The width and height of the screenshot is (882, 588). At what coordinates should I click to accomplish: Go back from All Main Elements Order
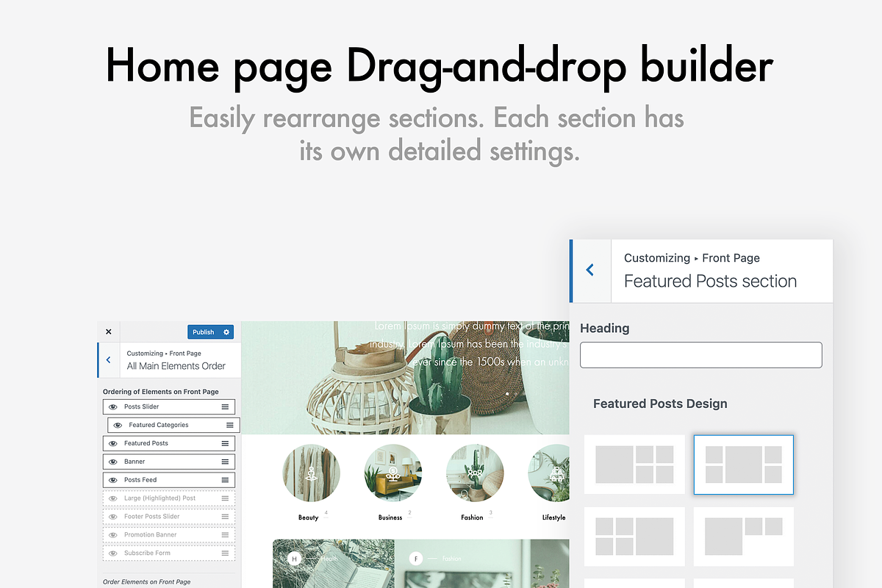(109, 360)
